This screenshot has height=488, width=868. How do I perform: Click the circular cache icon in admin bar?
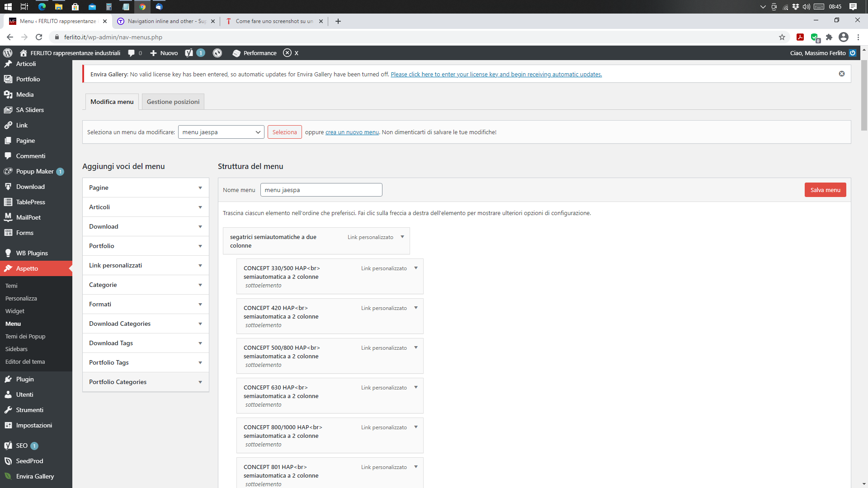217,53
